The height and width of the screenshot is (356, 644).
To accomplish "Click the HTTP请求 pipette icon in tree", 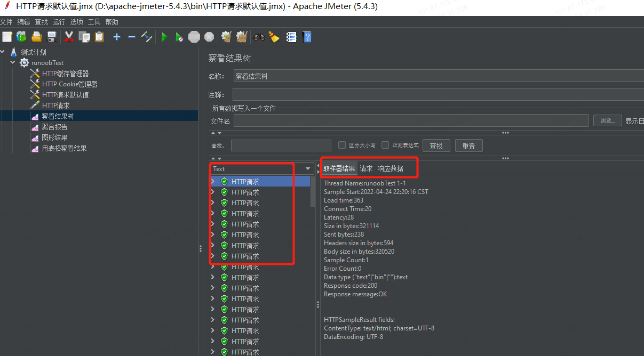I will [x=35, y=106].
